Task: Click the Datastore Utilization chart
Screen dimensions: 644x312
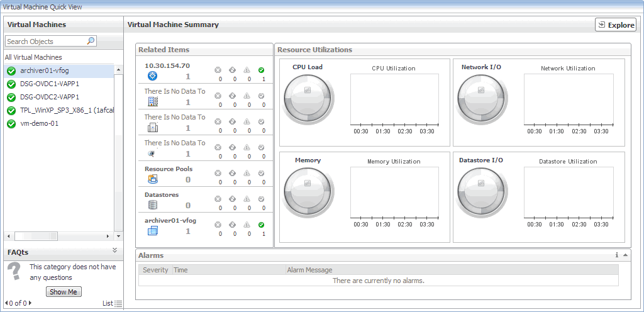Action: (x=569, y=192)
